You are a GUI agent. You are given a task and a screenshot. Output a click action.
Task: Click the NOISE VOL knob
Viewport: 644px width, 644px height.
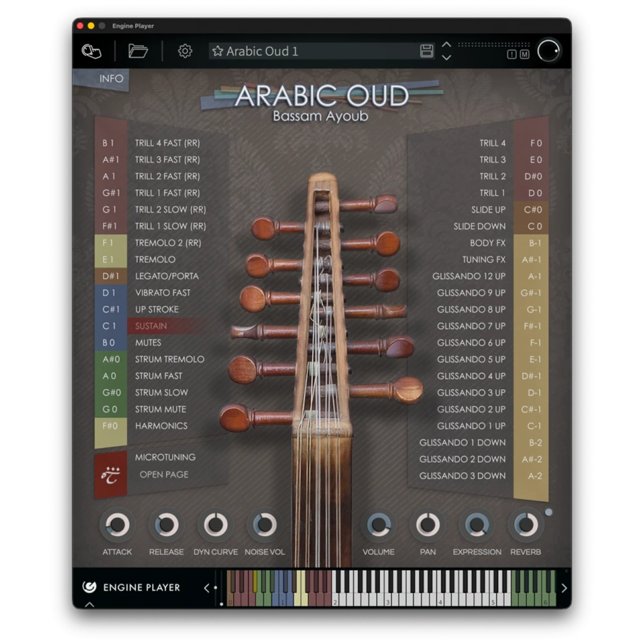[x=265, y=524]
